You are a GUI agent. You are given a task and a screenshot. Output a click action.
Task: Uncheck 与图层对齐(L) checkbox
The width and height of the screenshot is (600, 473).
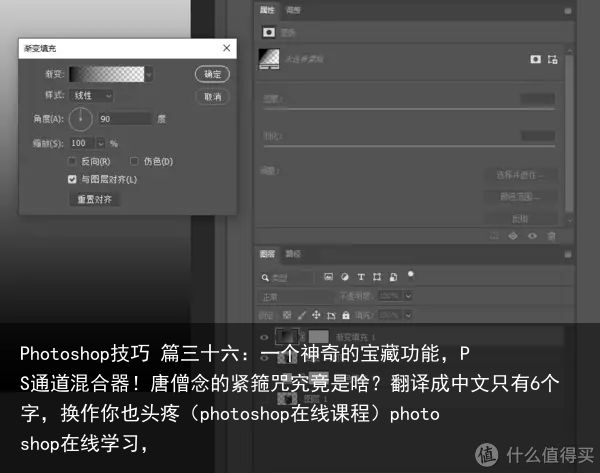(72, 179)
